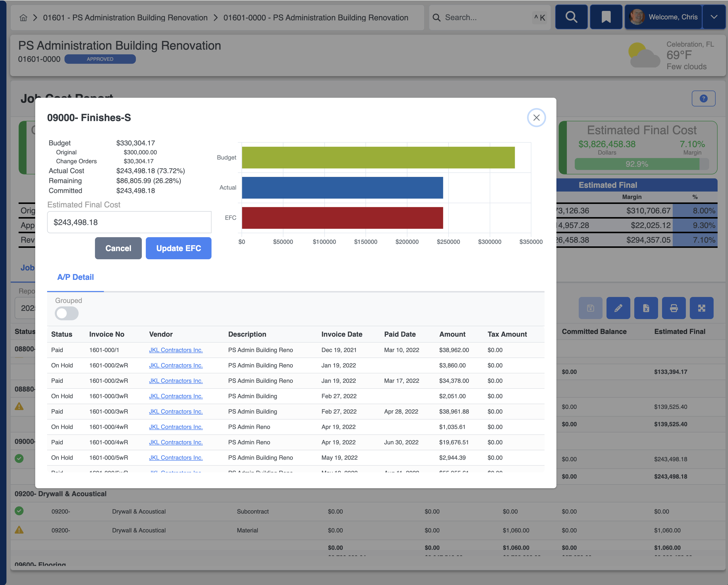Click the breadcrumb arrow after 01601 project

pos(216,18)
